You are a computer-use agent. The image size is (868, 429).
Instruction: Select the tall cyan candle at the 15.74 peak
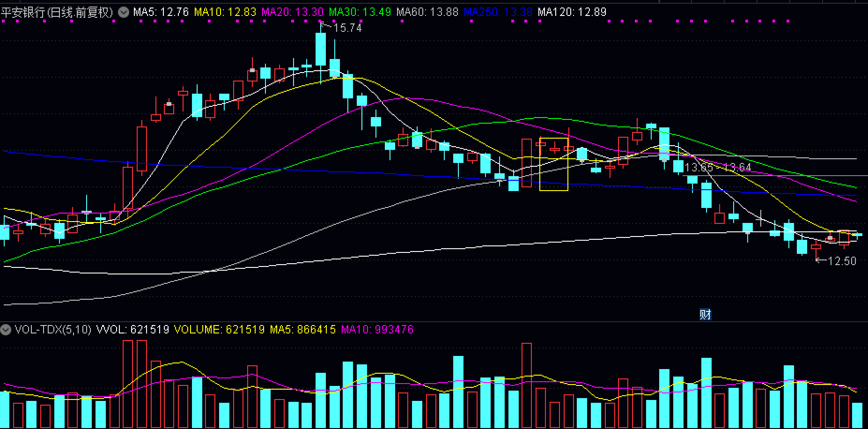pyautogui.click(x=321, y=49)
